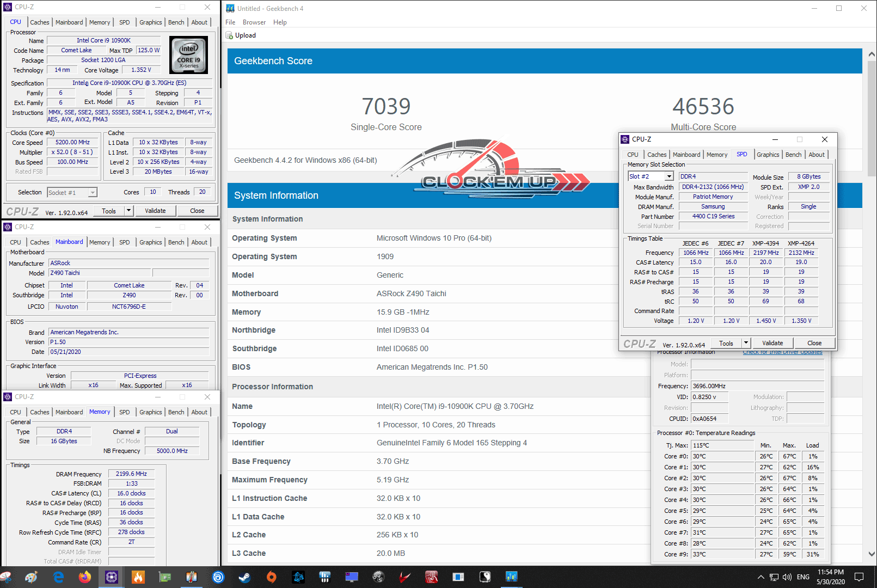Open the Browser menu in Geekbench

coord(254,22)
